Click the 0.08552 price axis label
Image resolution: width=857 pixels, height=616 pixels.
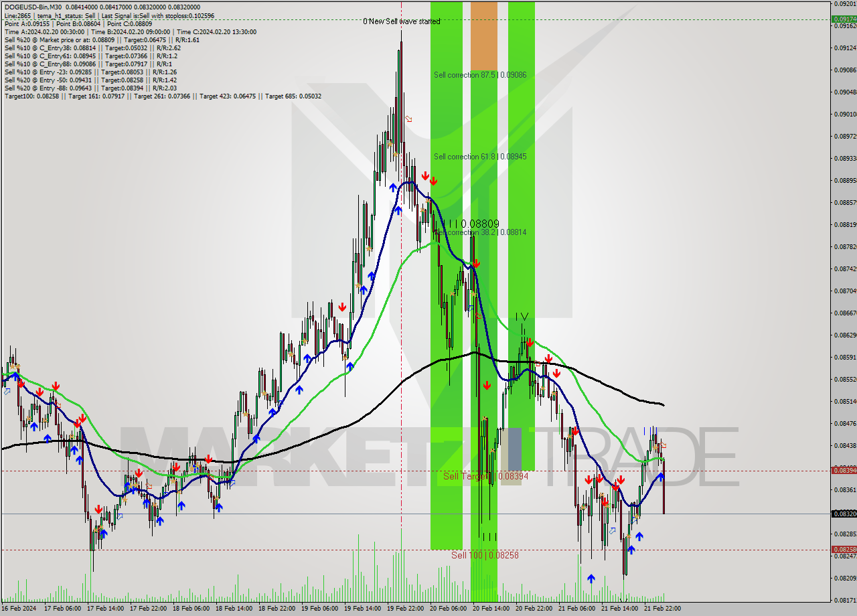click(846, 379)
